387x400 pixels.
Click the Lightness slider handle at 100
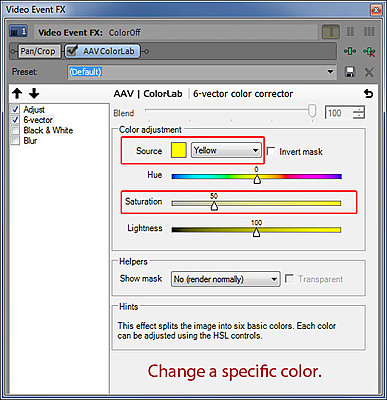pyautogui.click(x=256, y=233)
